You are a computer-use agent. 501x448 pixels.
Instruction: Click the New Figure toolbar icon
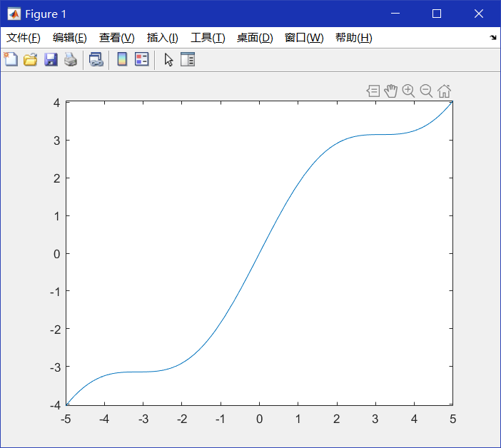(11, 59)
